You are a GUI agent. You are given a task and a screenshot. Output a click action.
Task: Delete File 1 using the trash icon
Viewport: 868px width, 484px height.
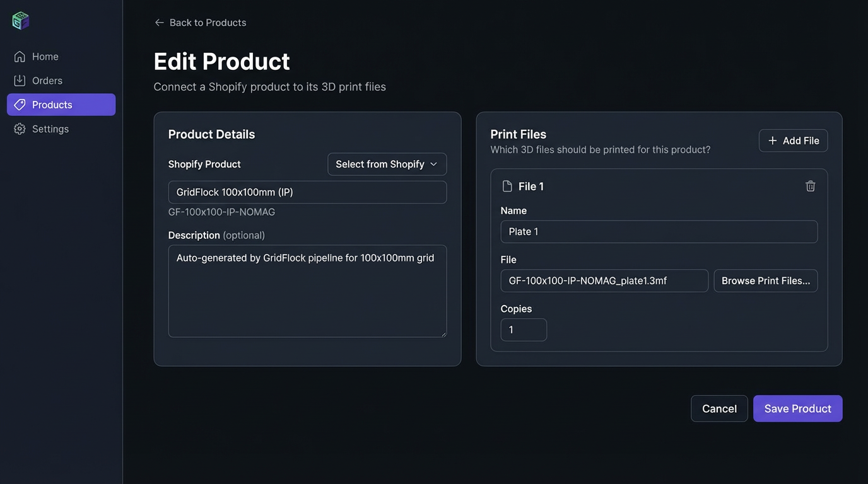tap(810, 186)
